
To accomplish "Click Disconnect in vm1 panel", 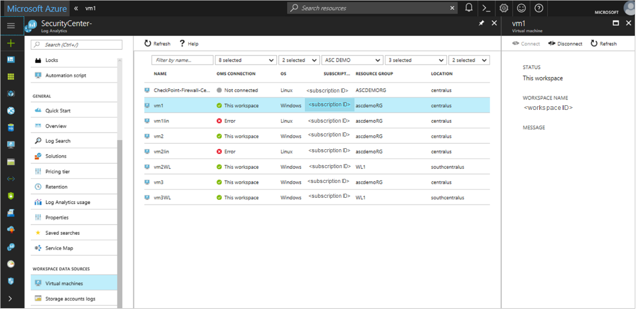I will [565, 44].
